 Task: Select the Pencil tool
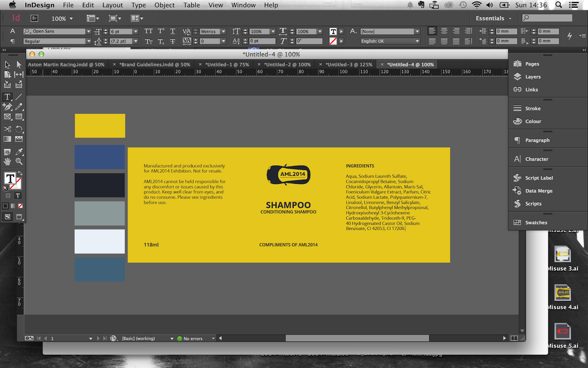tap(19, 107)
